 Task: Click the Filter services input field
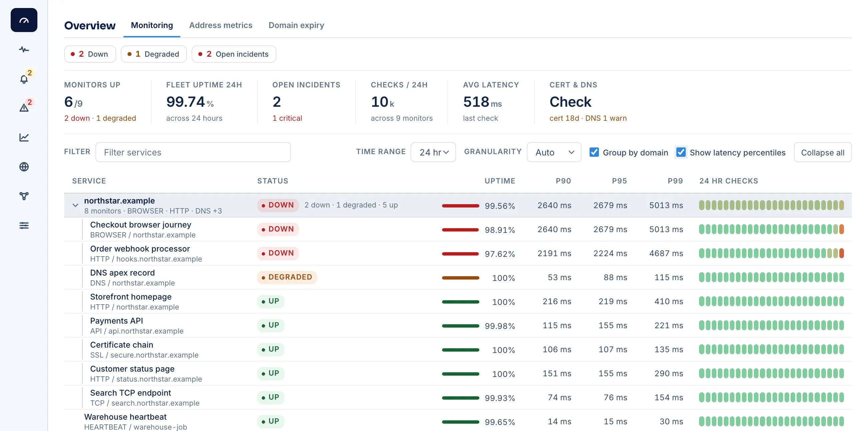(193, 152)
